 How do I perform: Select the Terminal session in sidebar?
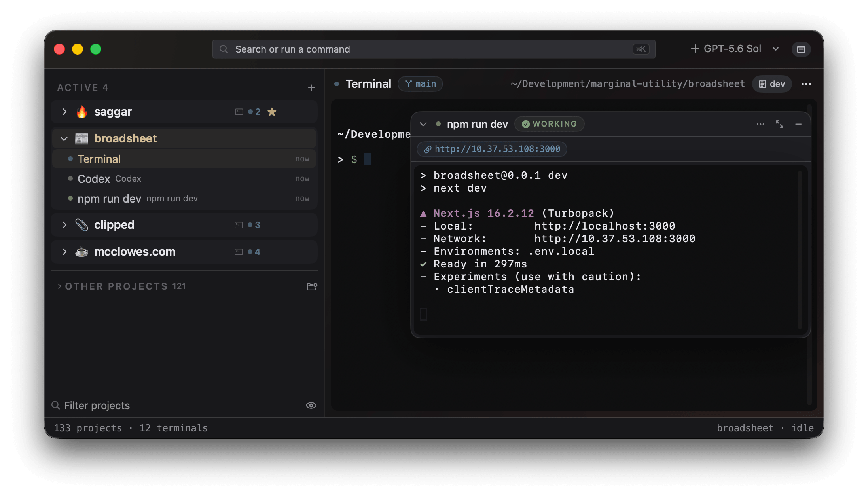click(x=184, y=159)
